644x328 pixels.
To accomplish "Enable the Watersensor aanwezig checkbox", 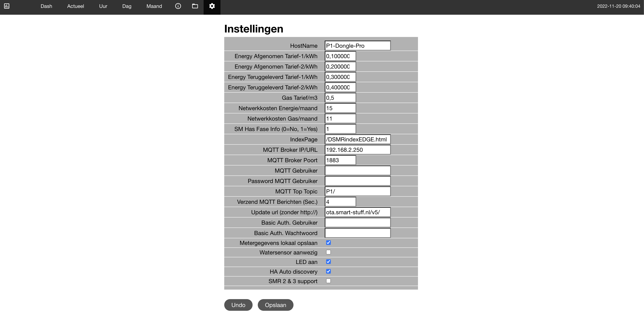I will tap(328, 252).
